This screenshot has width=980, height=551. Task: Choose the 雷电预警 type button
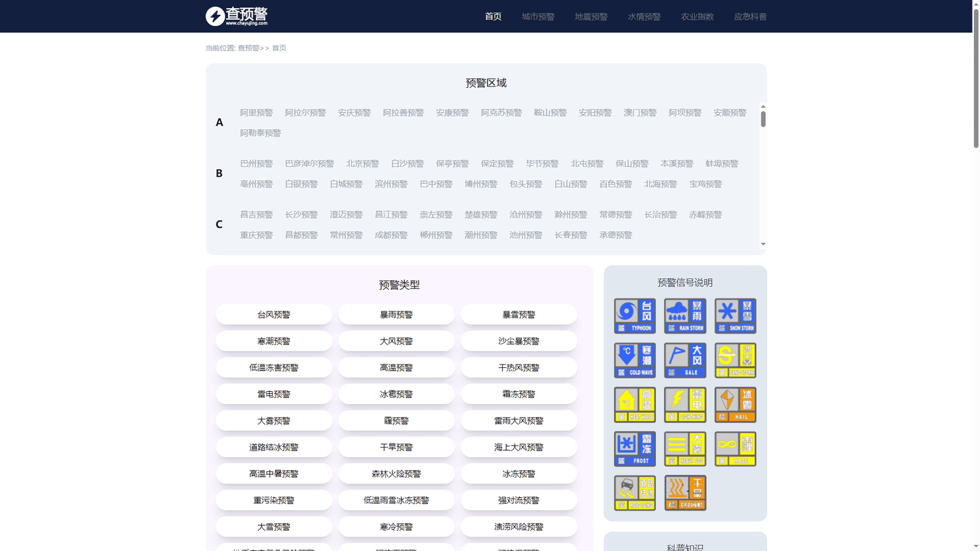(274, 394)
